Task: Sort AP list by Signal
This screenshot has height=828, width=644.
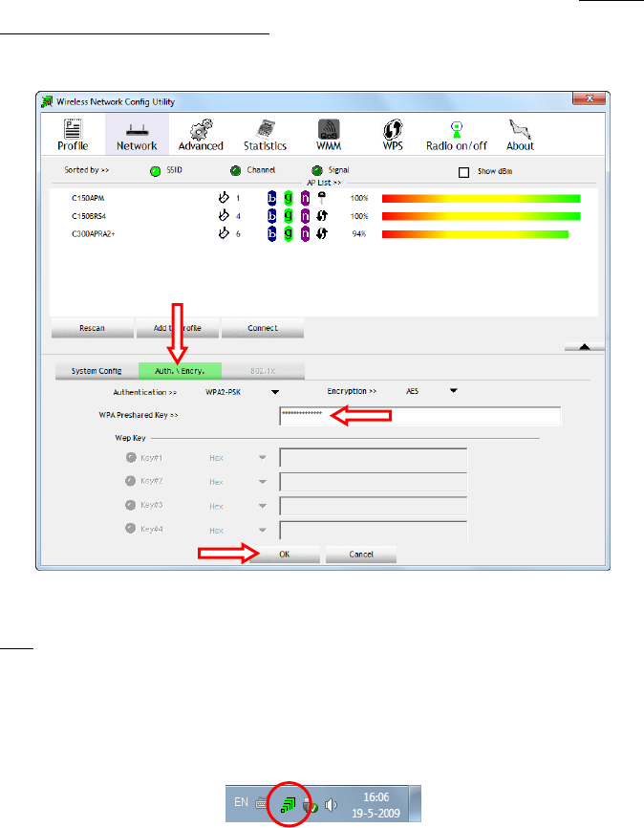Action: pos(316,170)
